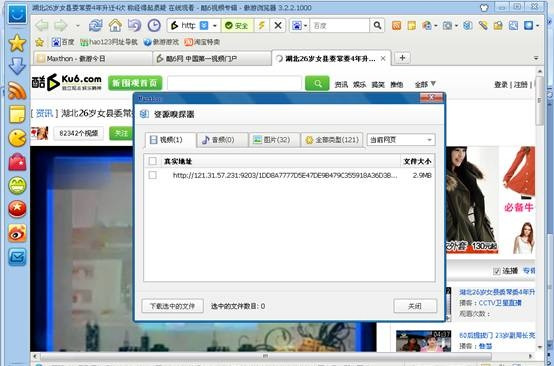The height and width of the screenshot is (366, 554).
Task: Click the Maxthon smiley logo menu
Action: pos(17,13)
